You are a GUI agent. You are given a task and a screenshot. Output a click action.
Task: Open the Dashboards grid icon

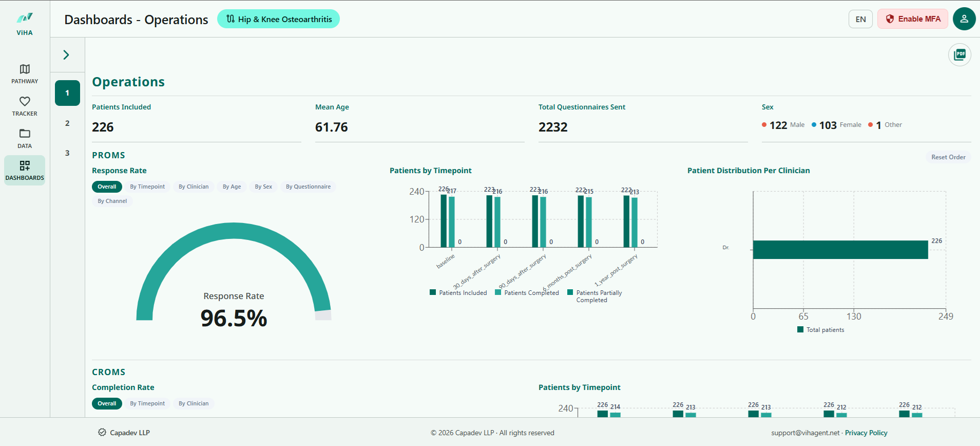click(25, 165)
